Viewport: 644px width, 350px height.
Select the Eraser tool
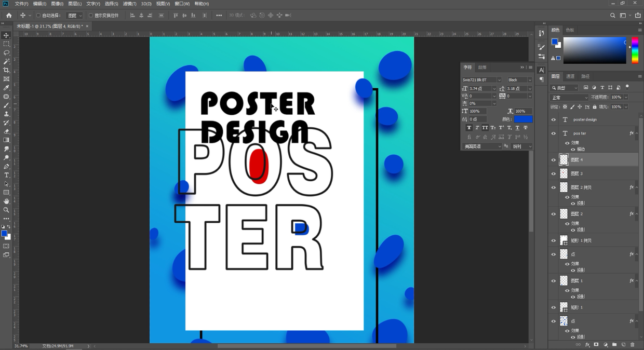pos(6,131)
